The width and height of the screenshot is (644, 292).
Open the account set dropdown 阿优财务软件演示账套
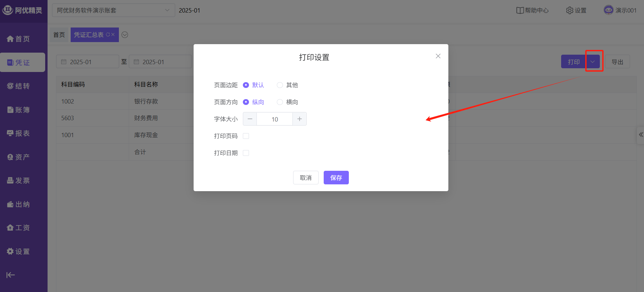pos(113,11)
